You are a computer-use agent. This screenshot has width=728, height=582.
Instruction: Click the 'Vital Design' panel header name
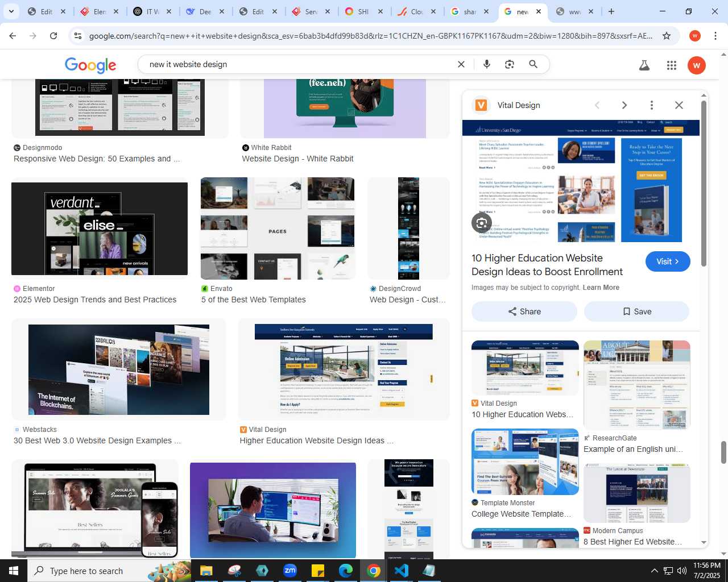(519, 105)
